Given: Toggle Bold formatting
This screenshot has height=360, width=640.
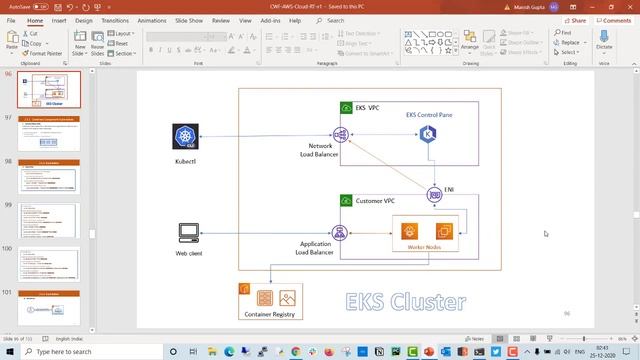Looking at the screenshot, I should click(151, 50).
